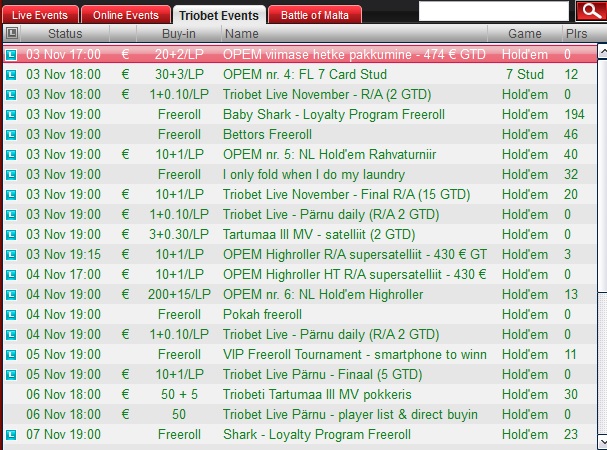Click icon for Triobet Live November R/A (2 GTD)
The height and width of the screenshot is (450, 607).
point(11,94)
